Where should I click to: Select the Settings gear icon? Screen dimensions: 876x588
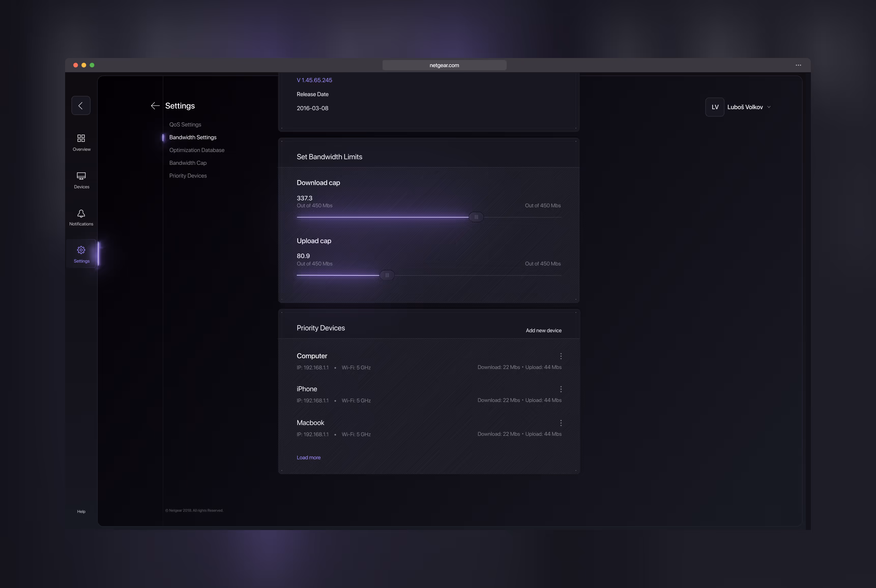point(81,250)
